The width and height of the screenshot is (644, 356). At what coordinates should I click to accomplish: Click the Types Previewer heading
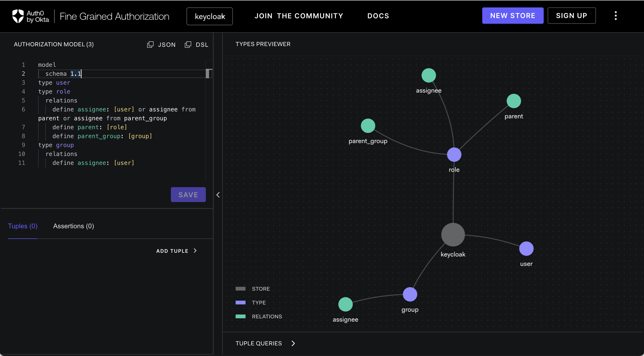(x=263, y=44)
